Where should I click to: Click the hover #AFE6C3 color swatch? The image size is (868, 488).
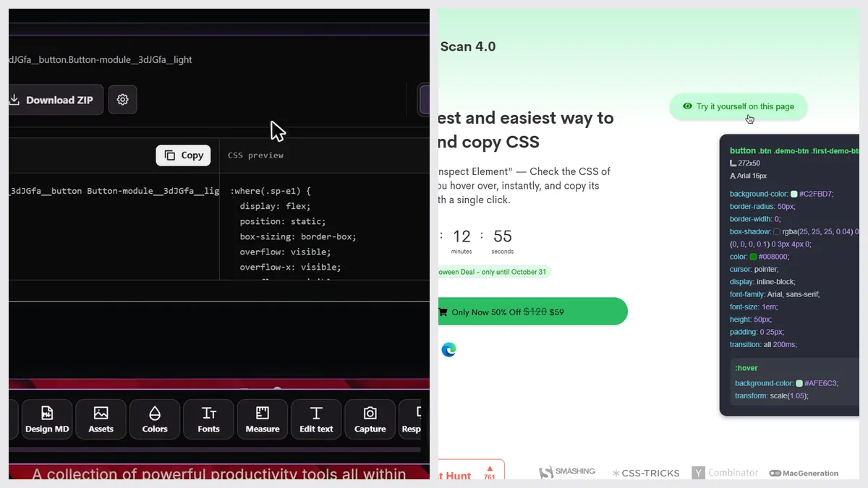(x=799, y=383)
